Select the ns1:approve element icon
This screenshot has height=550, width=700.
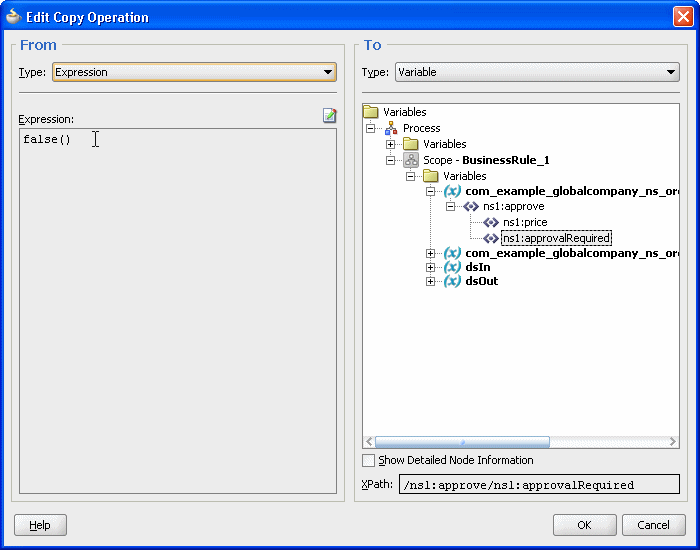(471, 206)
